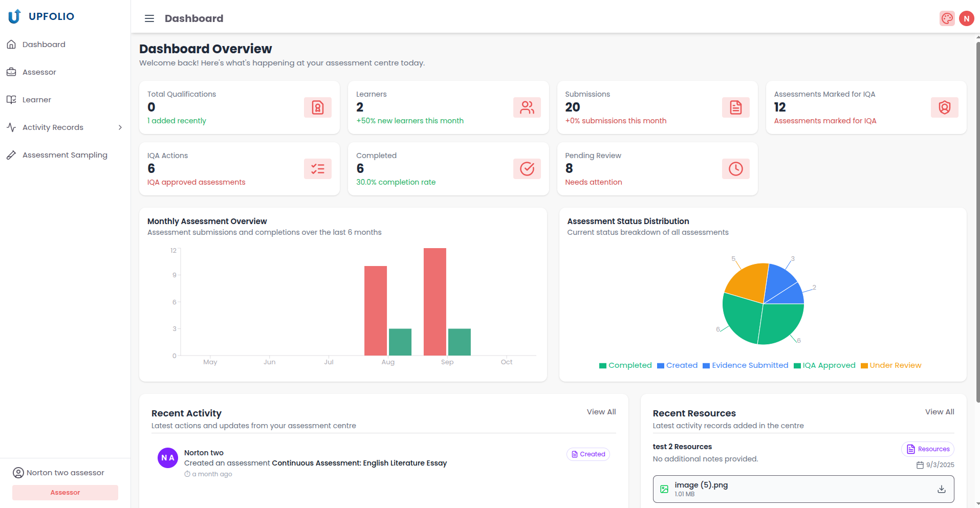Click the Learners people icon
980x508 pixels.
pos(527,107)
